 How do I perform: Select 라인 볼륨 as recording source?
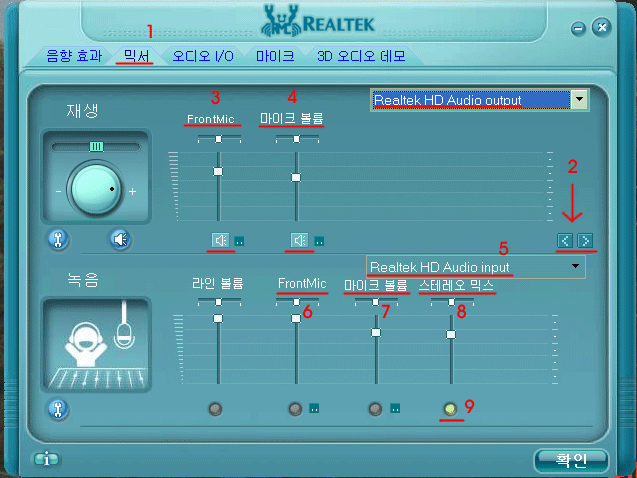(215, 409)
